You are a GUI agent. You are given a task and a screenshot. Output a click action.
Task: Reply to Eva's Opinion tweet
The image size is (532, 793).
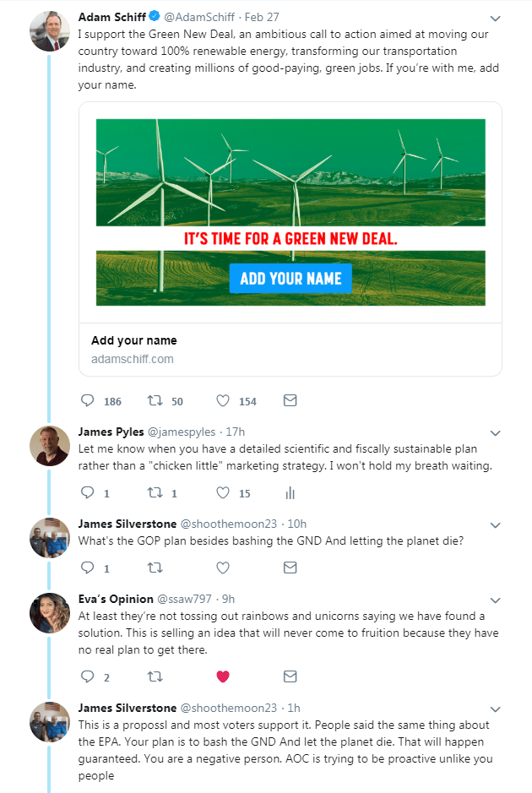[x=88, y=676]
